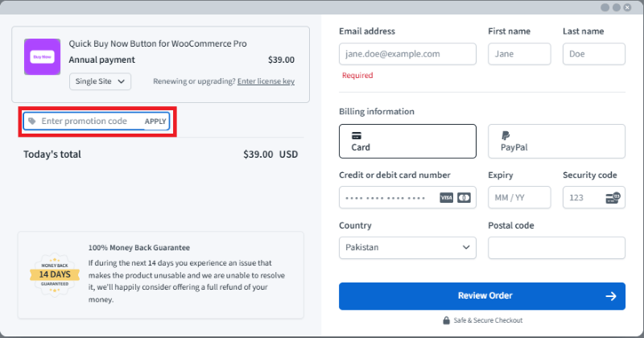Click the Mastercard icon in card field
The width and height of the screenshot is (644, 338).
[x=464, y=198]
